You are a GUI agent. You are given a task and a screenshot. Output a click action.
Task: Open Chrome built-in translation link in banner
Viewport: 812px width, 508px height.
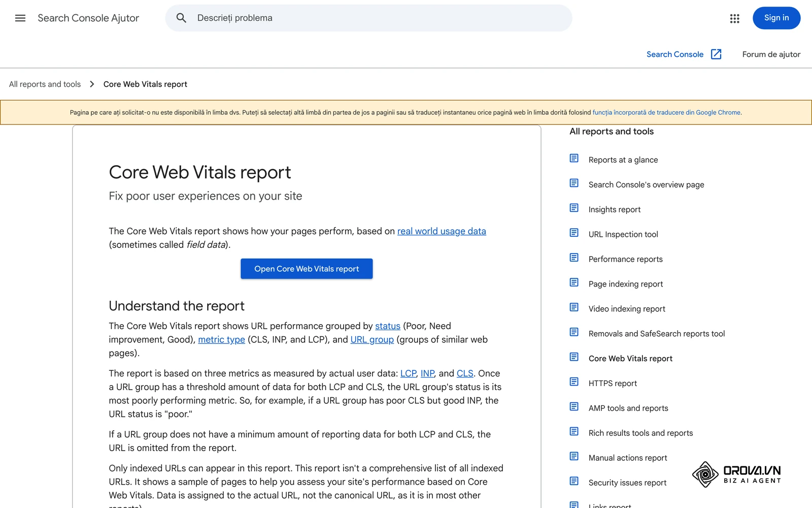666,113
